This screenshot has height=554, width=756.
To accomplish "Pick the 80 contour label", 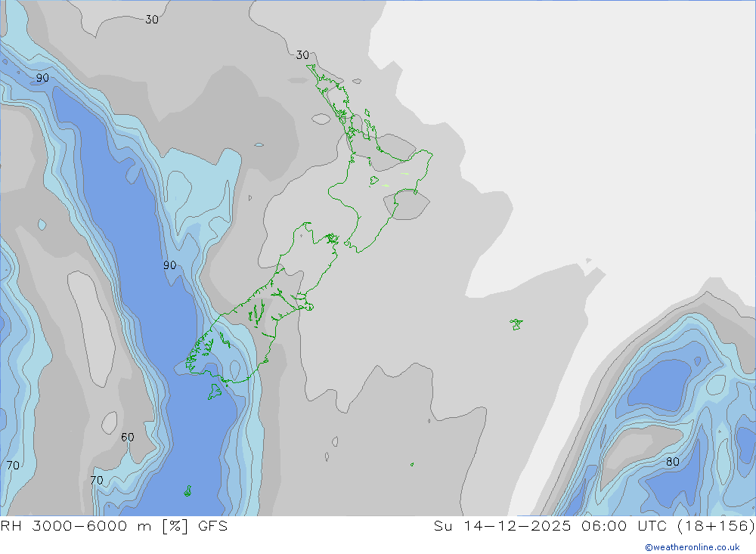I will pos(673,462).
